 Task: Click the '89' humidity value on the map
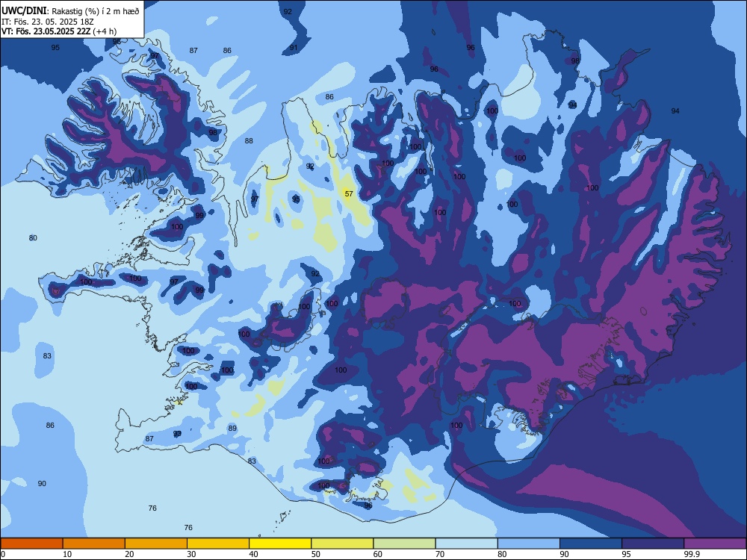click(x=232, y=428)
